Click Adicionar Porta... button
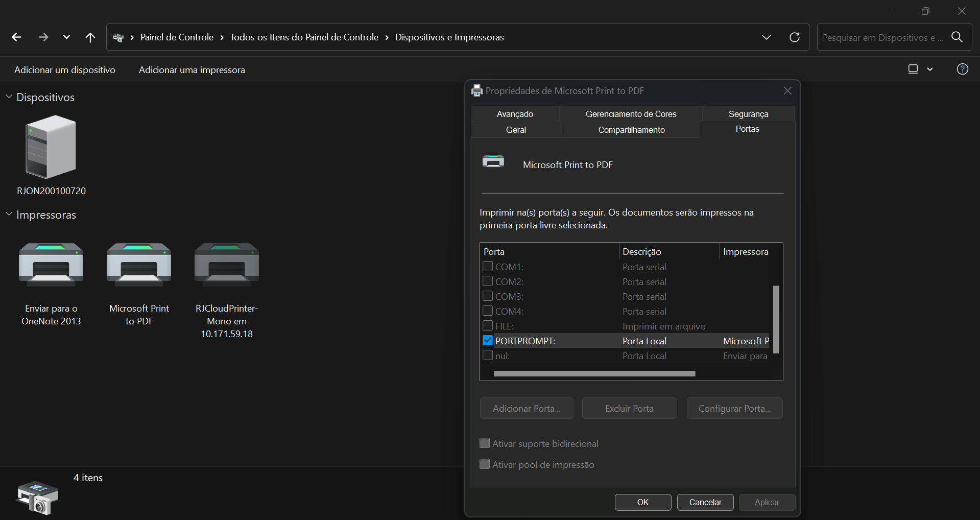The height and width of the screenshot is (520, 980). click(x=527, y=408)
